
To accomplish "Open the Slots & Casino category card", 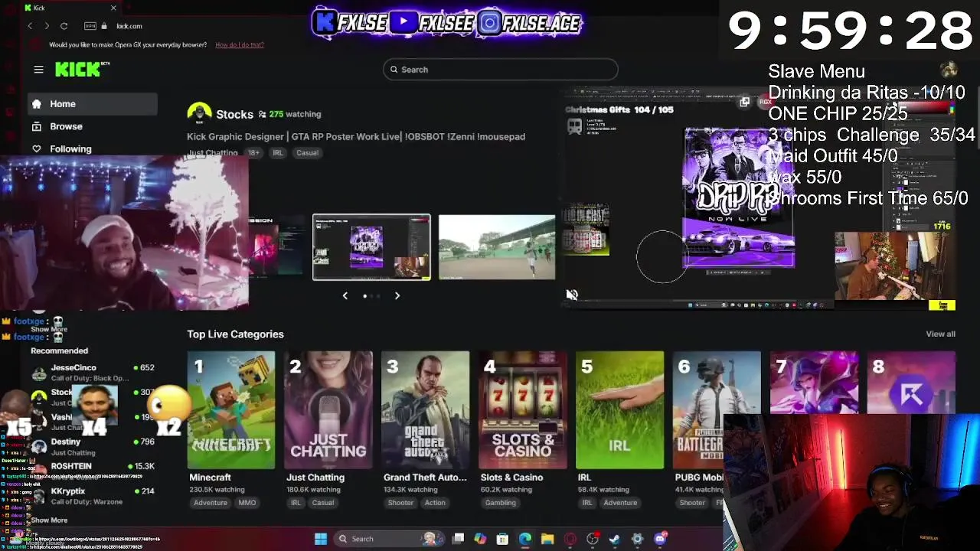I will click(522, 409).
